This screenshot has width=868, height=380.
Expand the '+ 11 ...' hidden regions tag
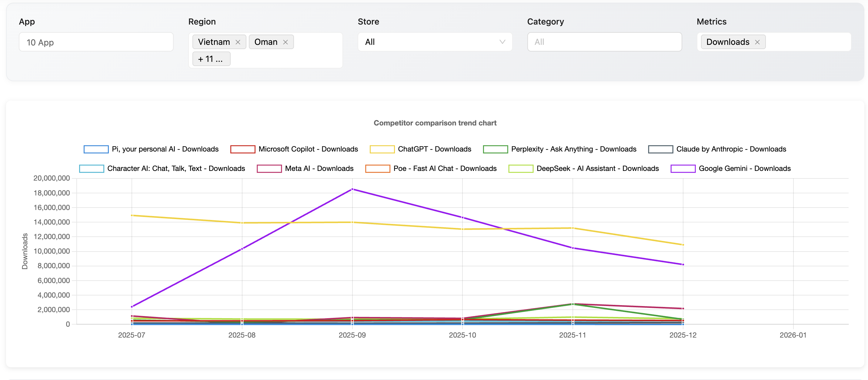[x=211, y=59]
